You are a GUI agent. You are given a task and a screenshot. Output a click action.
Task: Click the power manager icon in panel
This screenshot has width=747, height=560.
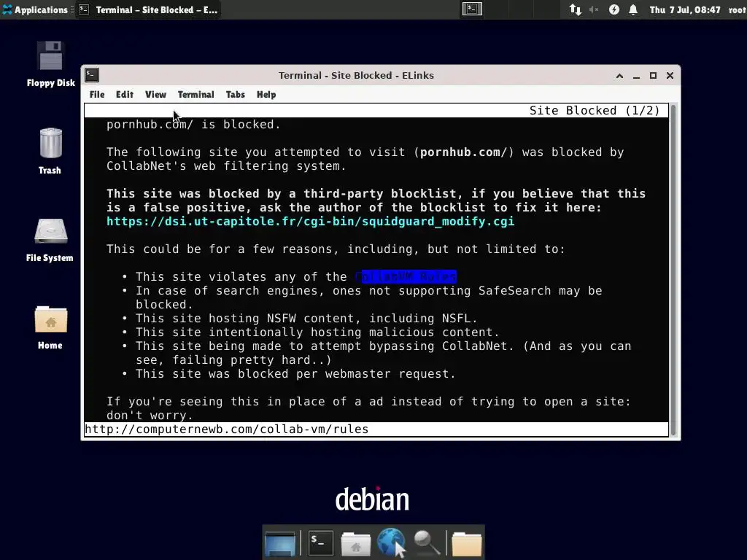click(x=614, y=9)
